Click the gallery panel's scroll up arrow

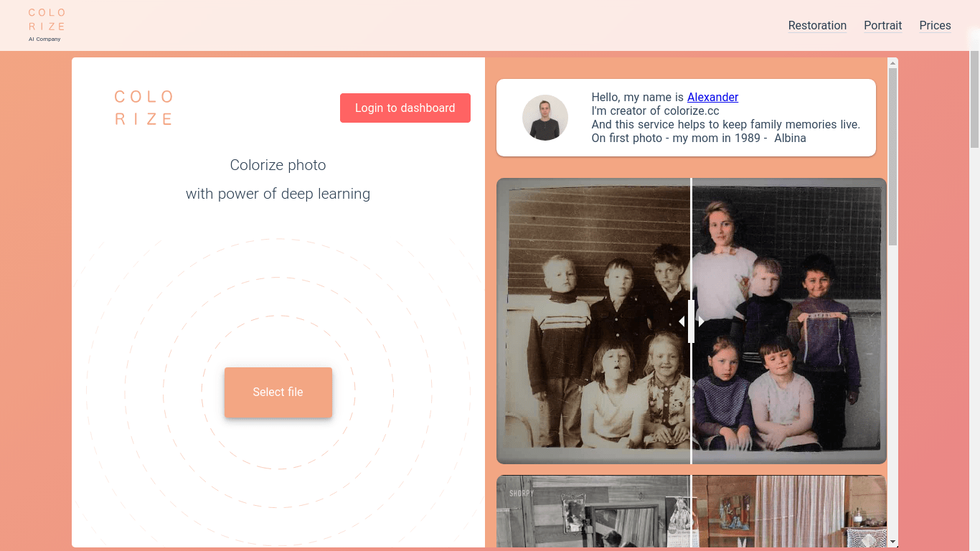point(892,62)
